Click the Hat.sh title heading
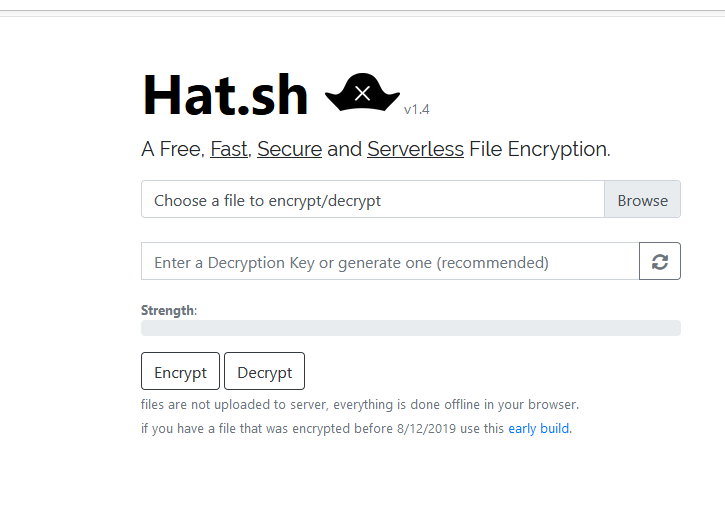Viewport: 725px width, 521px height. click(225, 95)
